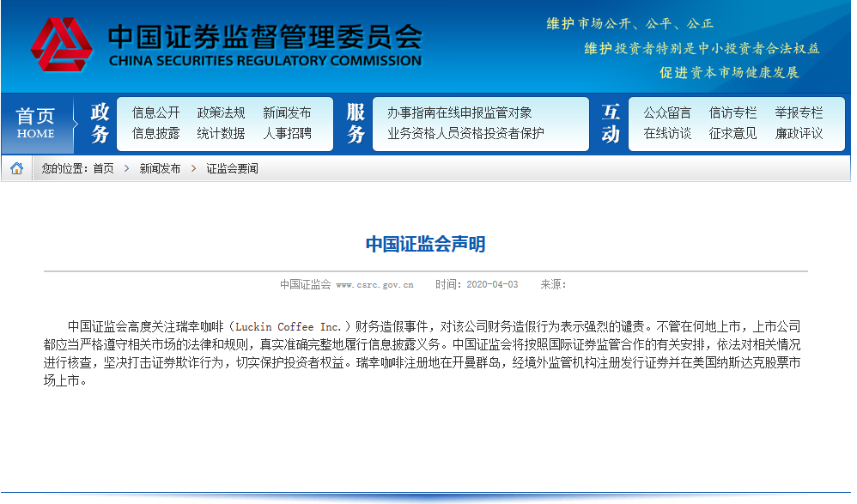Click CHINA SECURITIES REGULATORY COMMISSION header text
The height and width of the screenshot is (504, 857).
(x=265, y=61)
